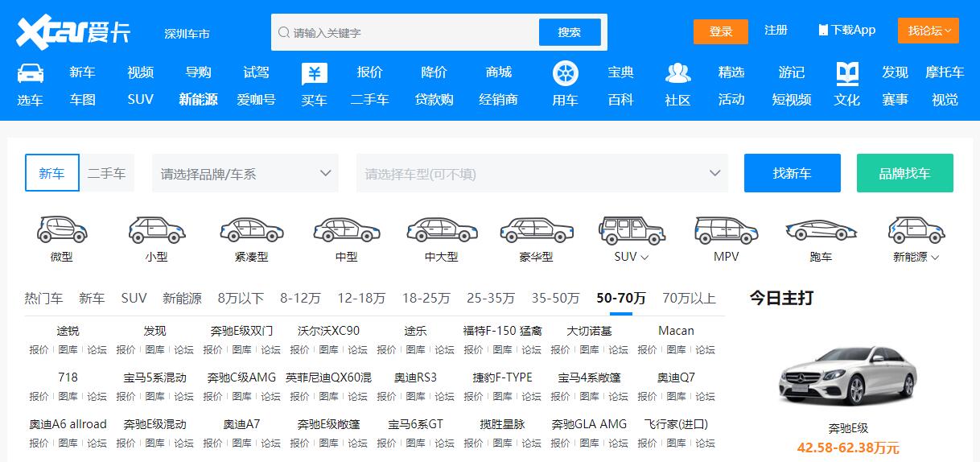Open the 短视频 navigation menu item

point(792,100)
